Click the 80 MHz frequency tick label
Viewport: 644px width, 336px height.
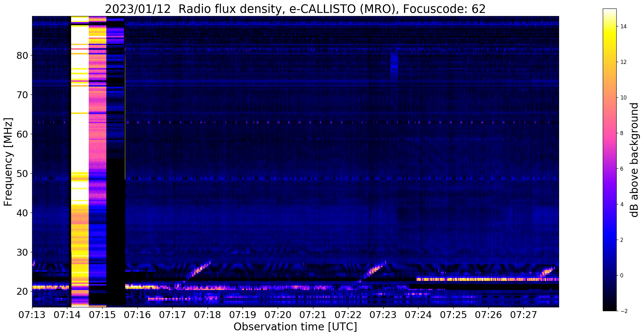[x=22, y=55]
